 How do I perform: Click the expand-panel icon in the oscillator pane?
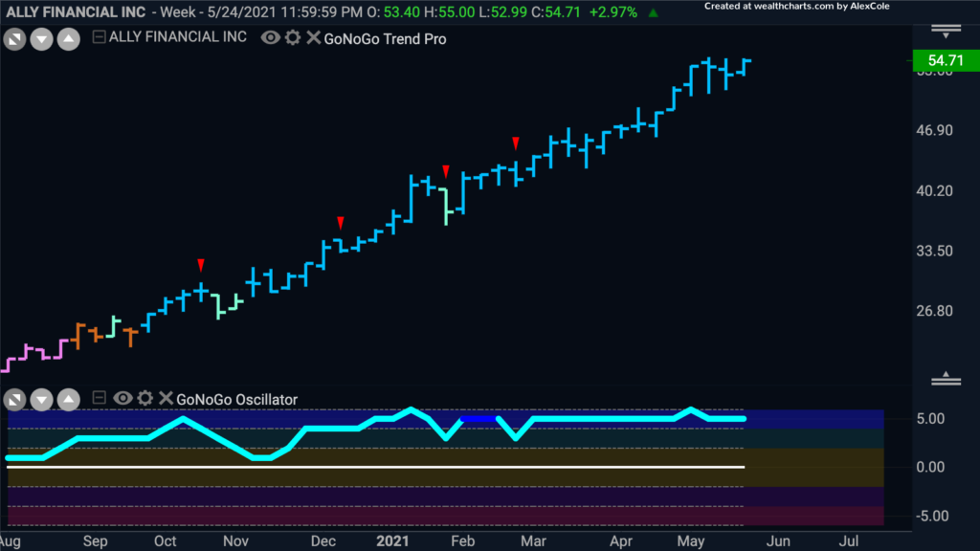14,399
